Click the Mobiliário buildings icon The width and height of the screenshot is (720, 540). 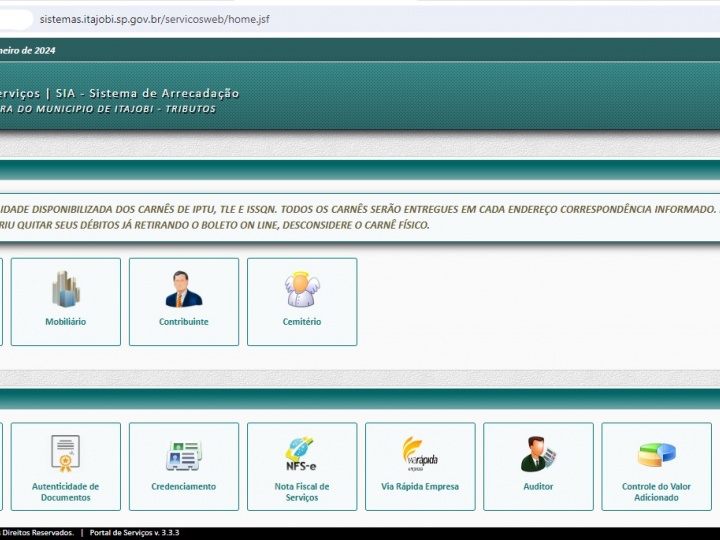(66, 289)
